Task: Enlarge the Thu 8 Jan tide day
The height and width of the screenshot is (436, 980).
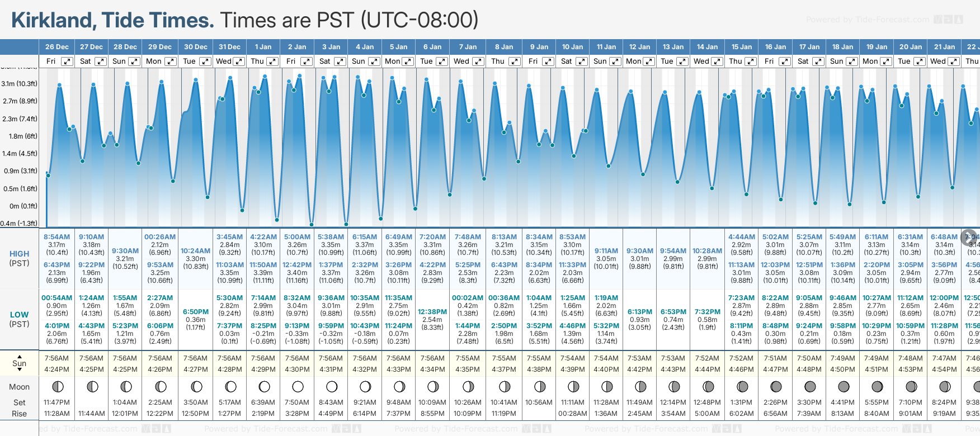Action: pos(514,61)
